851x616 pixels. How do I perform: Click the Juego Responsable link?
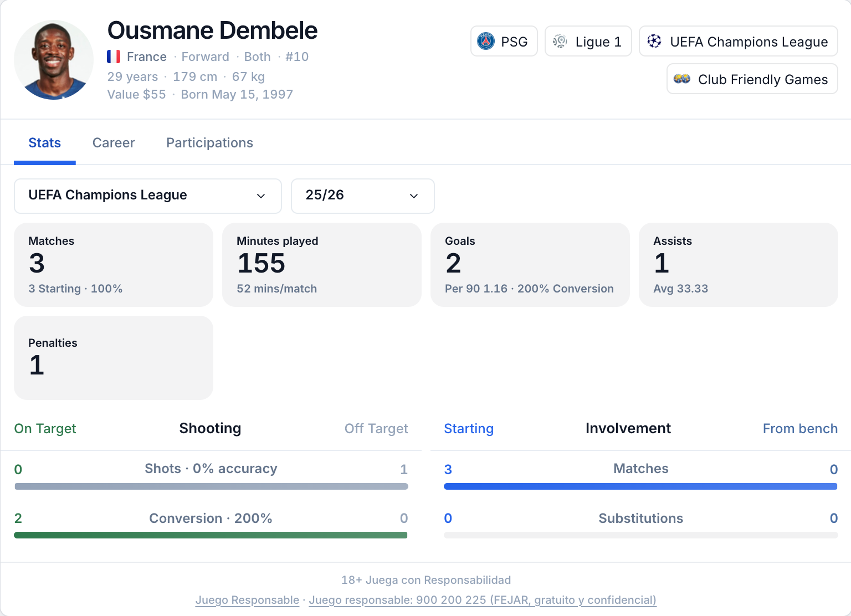(247, 600)
